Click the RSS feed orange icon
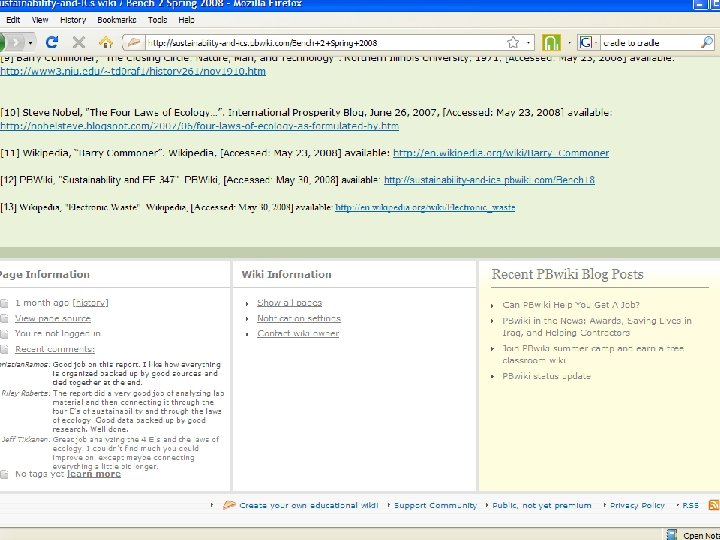720x540 pixels. coord(714,505)
